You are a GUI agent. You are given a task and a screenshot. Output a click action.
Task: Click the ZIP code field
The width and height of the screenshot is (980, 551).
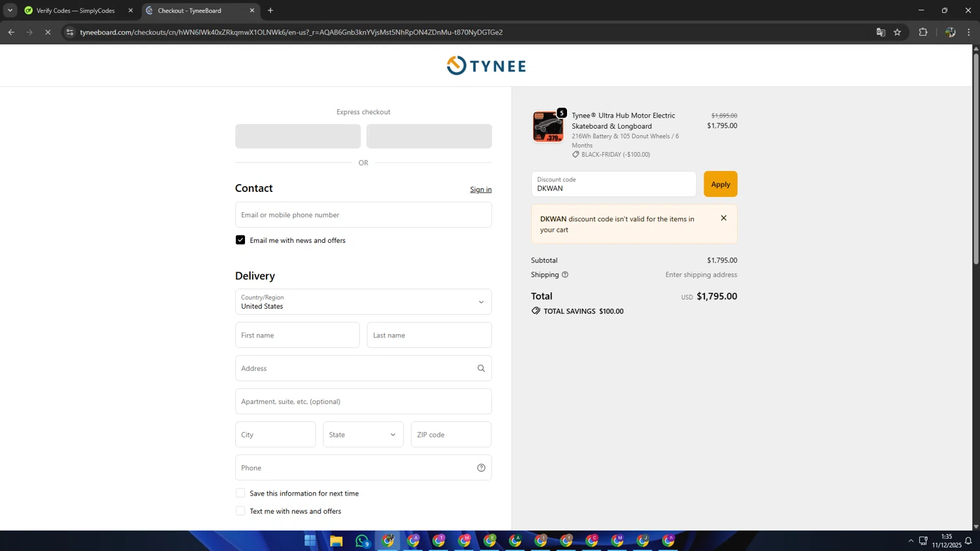pyautogui.click(x=451, y=434)
